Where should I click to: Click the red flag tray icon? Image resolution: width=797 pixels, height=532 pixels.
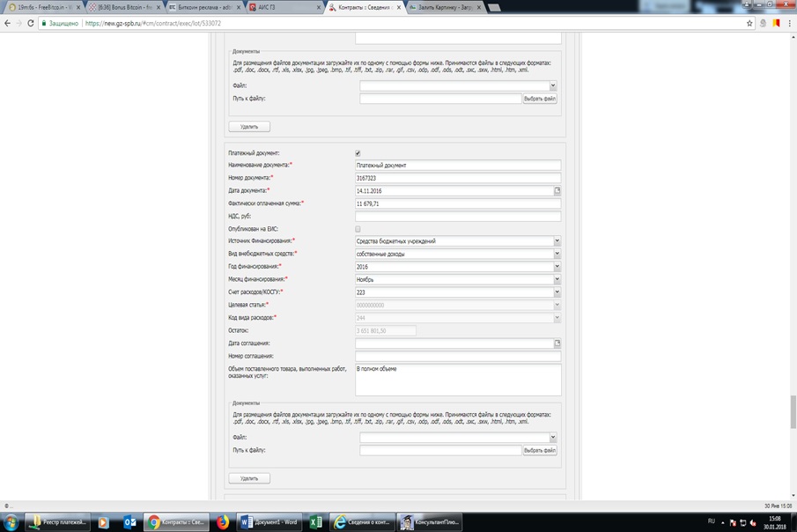733,523
